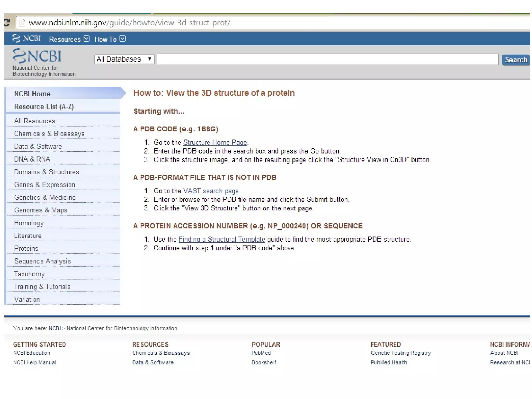Click the small NCBI logo in top bar
Screen dimensions: 532x399
click(26, 38)
